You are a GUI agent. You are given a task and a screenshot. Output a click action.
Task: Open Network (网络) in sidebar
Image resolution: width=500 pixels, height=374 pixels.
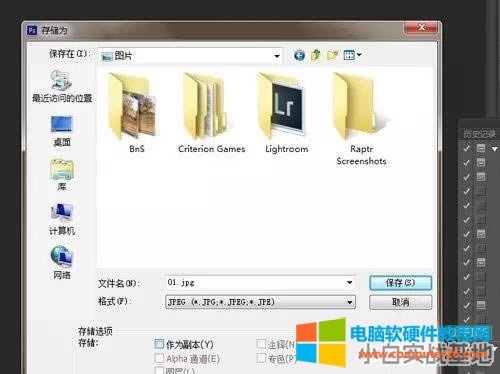(62, 262)
